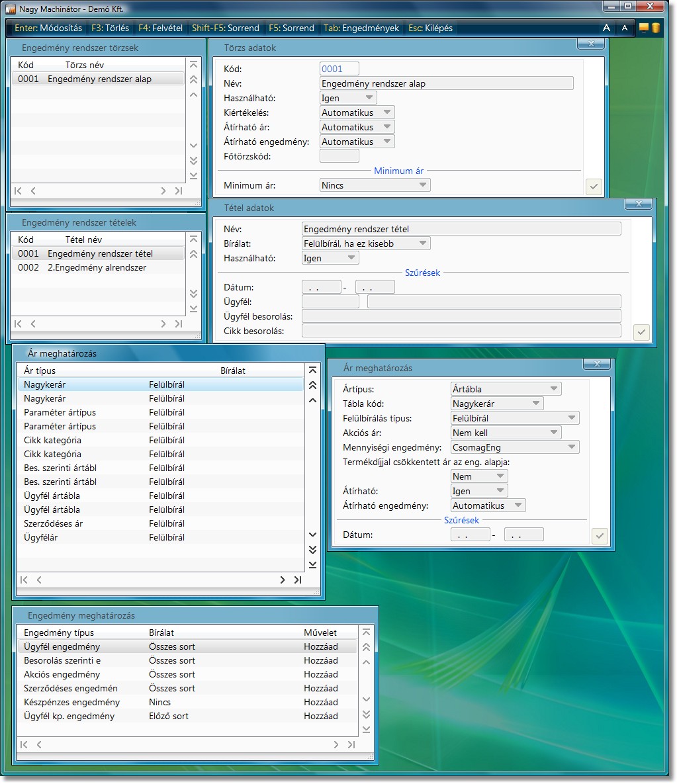Image resolution: width=677 pixels, height=784 pixels.
Task: Click the gold database cylinder icon
Action: click(655, 28)
